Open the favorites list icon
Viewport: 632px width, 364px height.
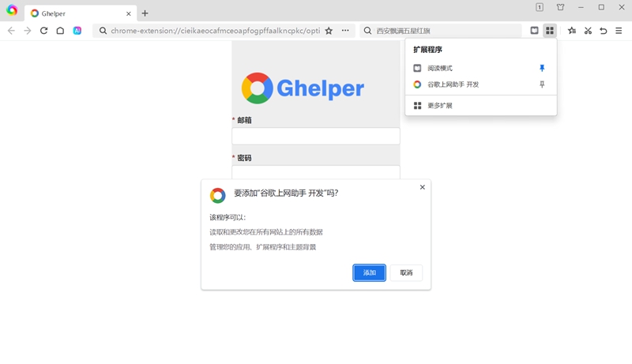[571, 31]
